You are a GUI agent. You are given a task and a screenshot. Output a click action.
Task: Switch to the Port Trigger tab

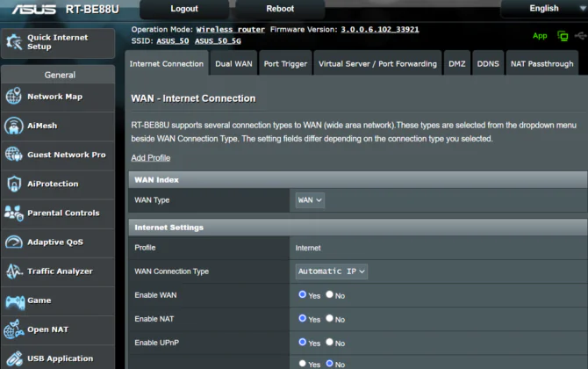tap(285, 63)
